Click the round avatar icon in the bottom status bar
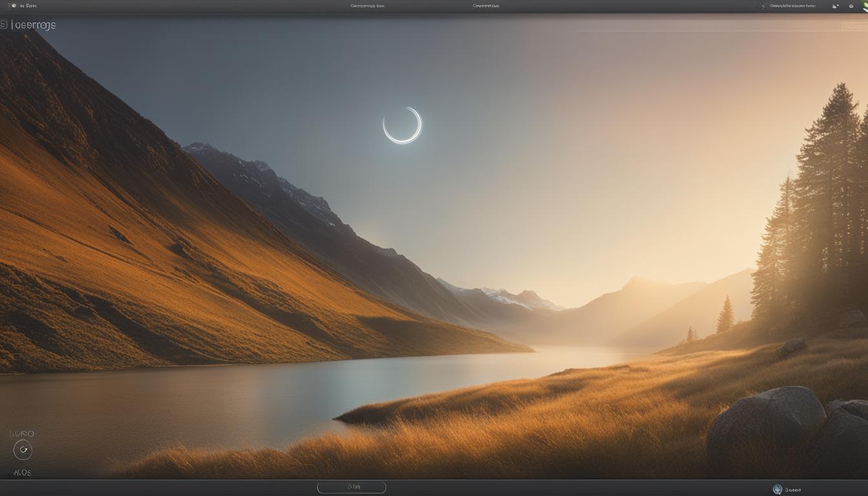This screenshot has width=868, height=496. point(778,489)
